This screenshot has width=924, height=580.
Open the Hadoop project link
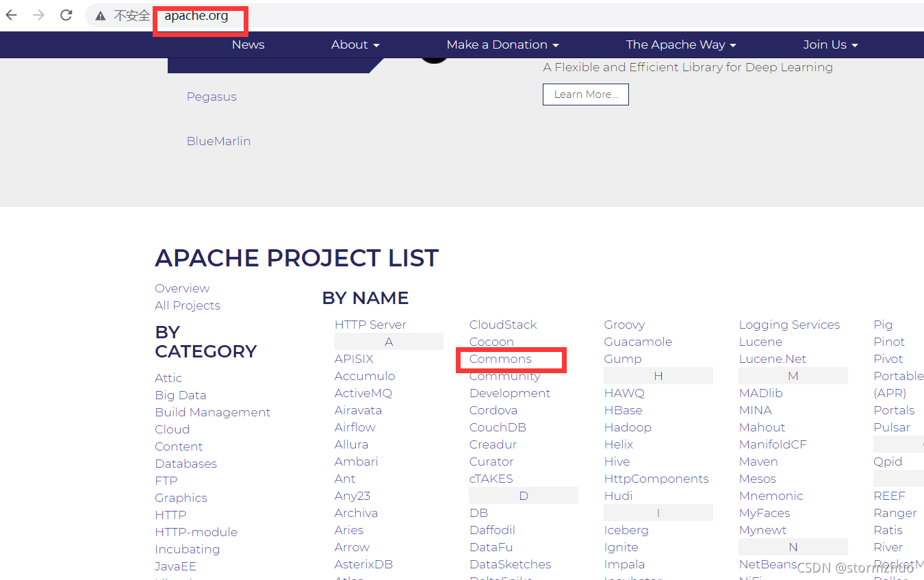click(x=628, y=427)
